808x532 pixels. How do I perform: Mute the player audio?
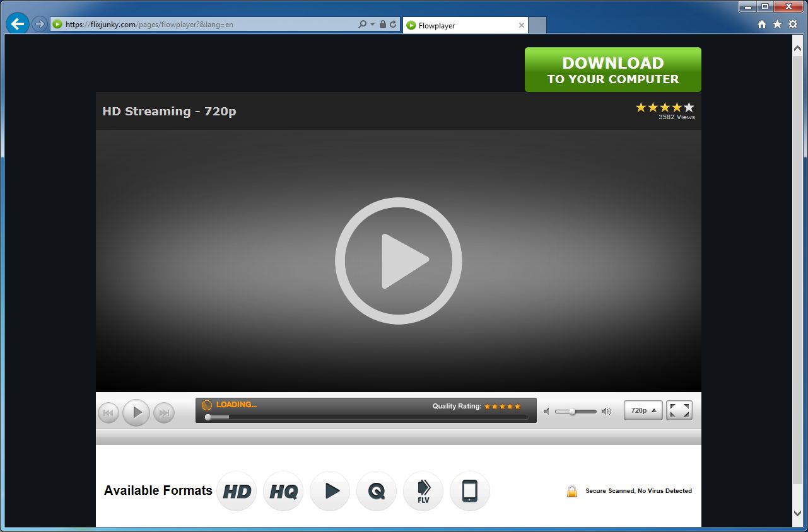[x=546, y=411]
